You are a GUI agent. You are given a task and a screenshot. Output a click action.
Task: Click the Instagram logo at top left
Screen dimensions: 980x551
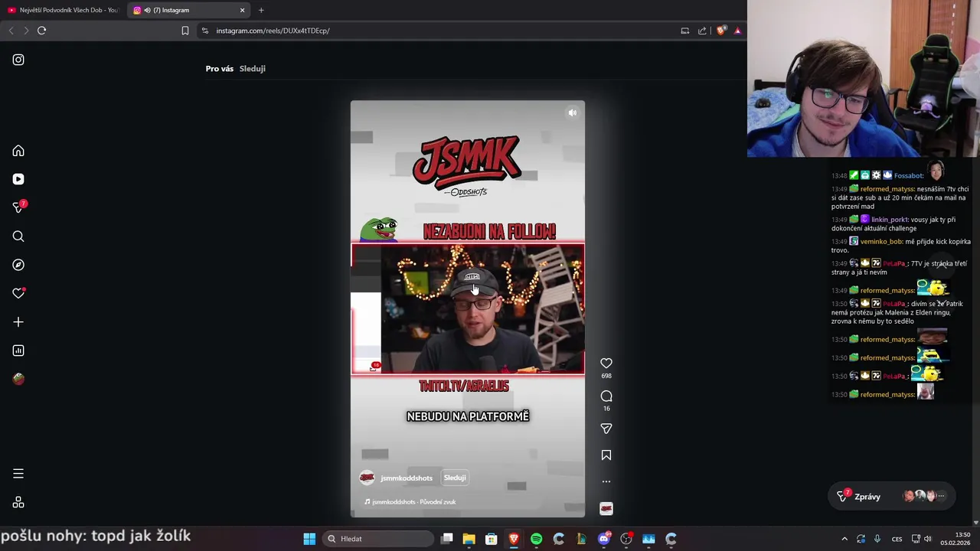point(18,60)
